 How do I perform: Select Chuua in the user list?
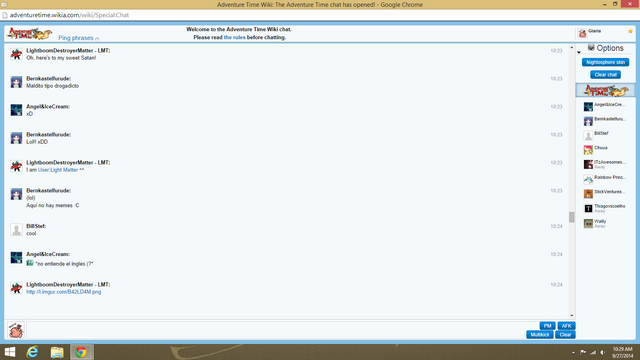(x=606, y=149)
